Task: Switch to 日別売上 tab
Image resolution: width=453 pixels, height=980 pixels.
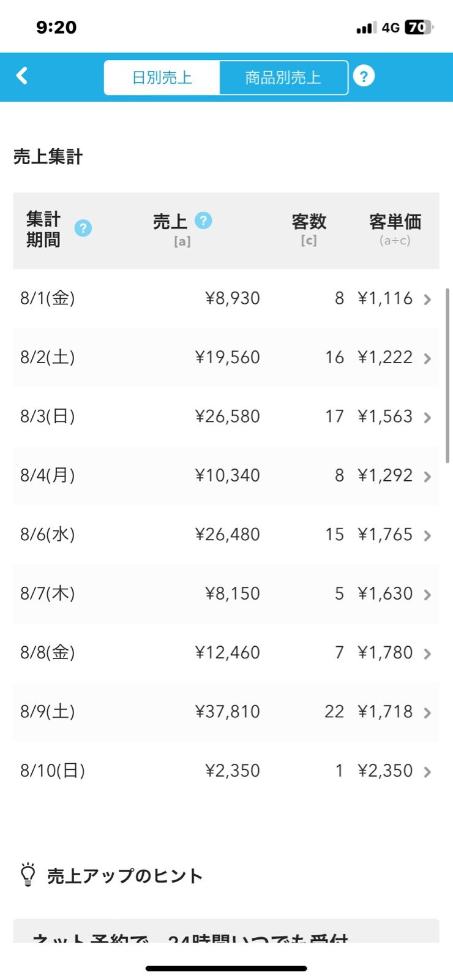Action: [x=162, y=78]
